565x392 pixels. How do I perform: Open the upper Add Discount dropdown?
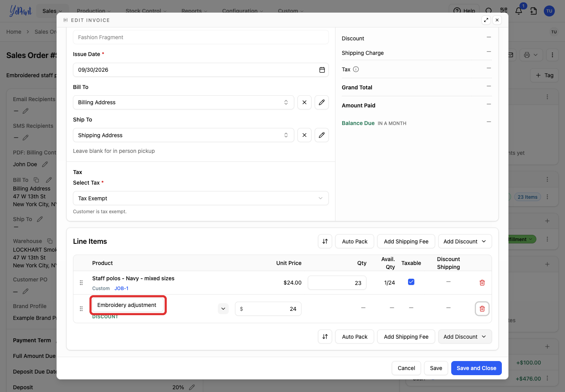pyautogui.click(x=465, y=241)
